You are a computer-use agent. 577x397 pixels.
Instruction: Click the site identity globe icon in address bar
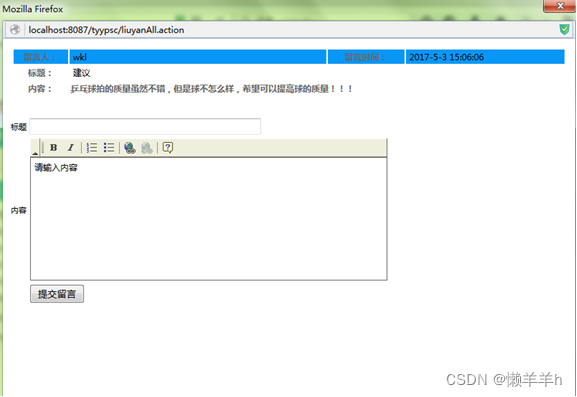coord(15,29)
